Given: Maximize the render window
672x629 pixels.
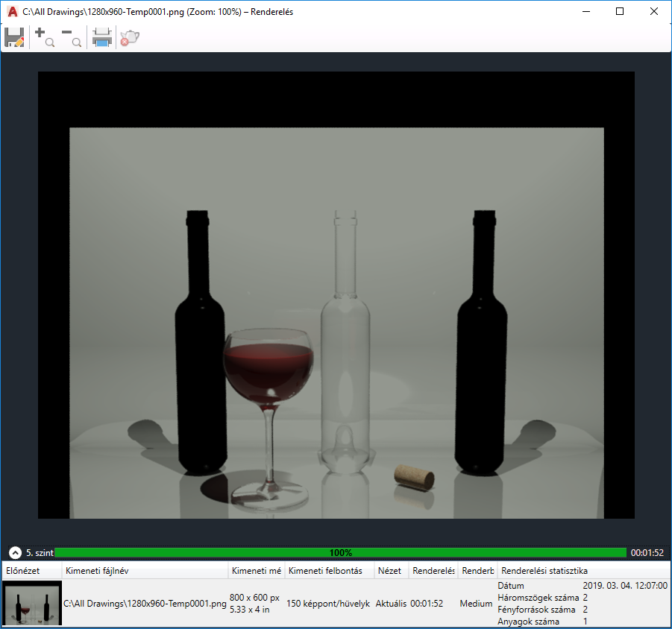Looking at the screenshot, I should coord(620,12).
